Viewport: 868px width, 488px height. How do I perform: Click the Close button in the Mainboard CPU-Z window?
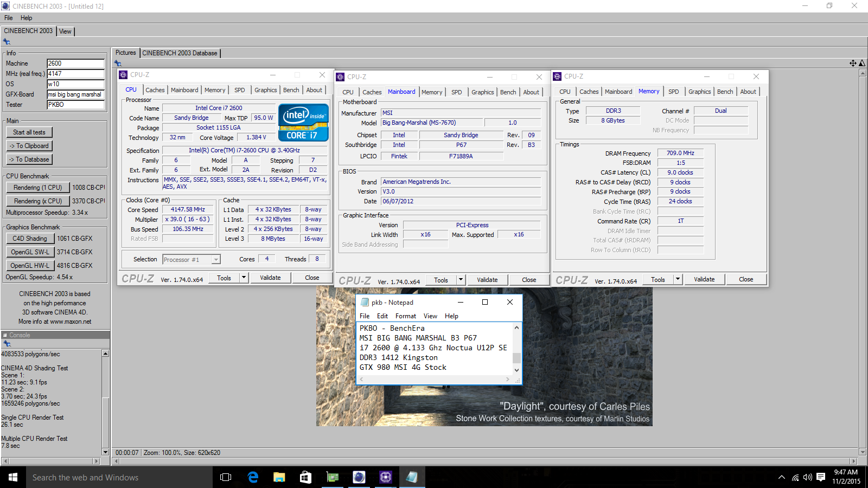529,280
